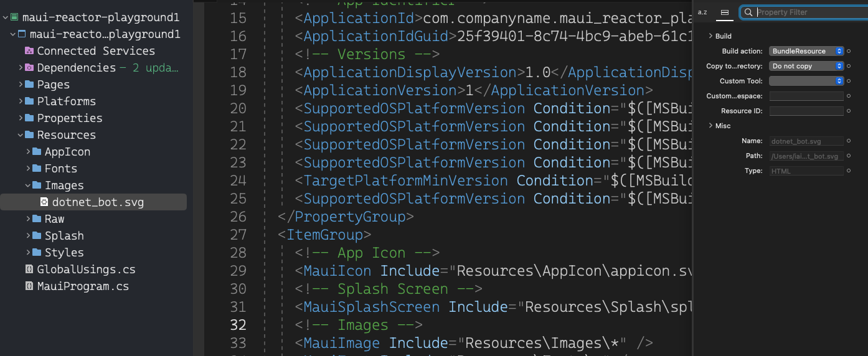
Task: Expand the Dependencies node chevron
Action: 21,68
